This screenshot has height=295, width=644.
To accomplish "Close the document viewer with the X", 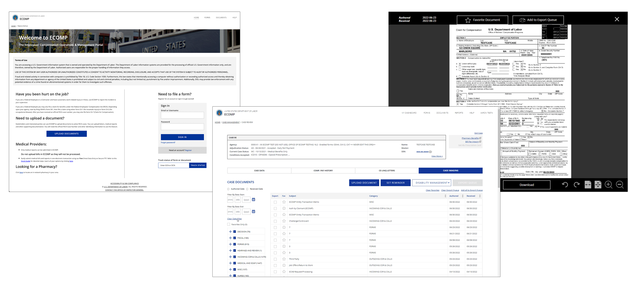I will 617,19.
